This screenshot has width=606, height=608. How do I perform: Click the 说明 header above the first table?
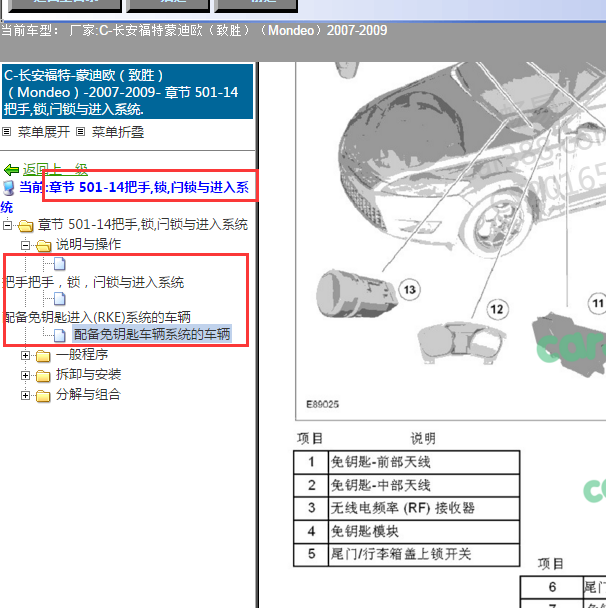point(423,439)
